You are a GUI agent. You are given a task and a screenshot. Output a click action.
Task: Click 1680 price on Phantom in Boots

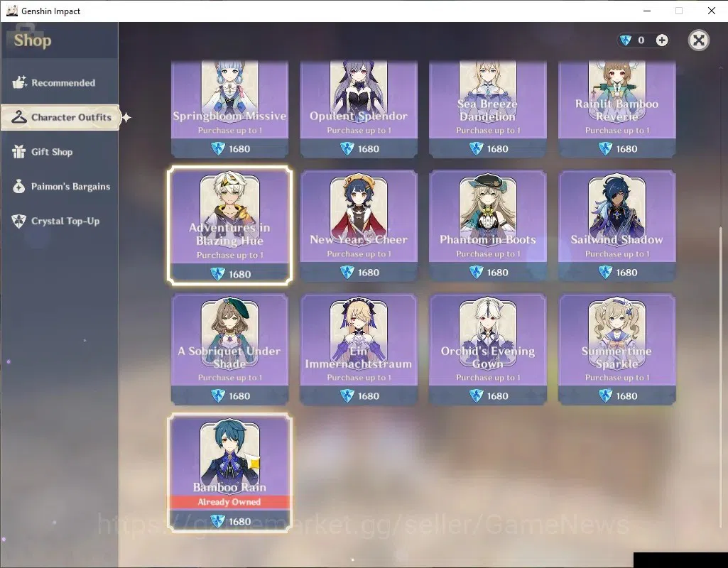489,272
